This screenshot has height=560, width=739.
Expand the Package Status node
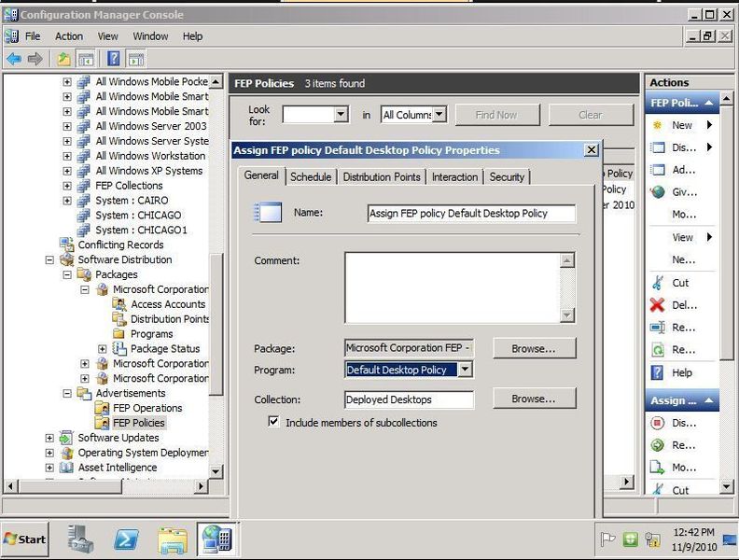[x=103, y=349]
